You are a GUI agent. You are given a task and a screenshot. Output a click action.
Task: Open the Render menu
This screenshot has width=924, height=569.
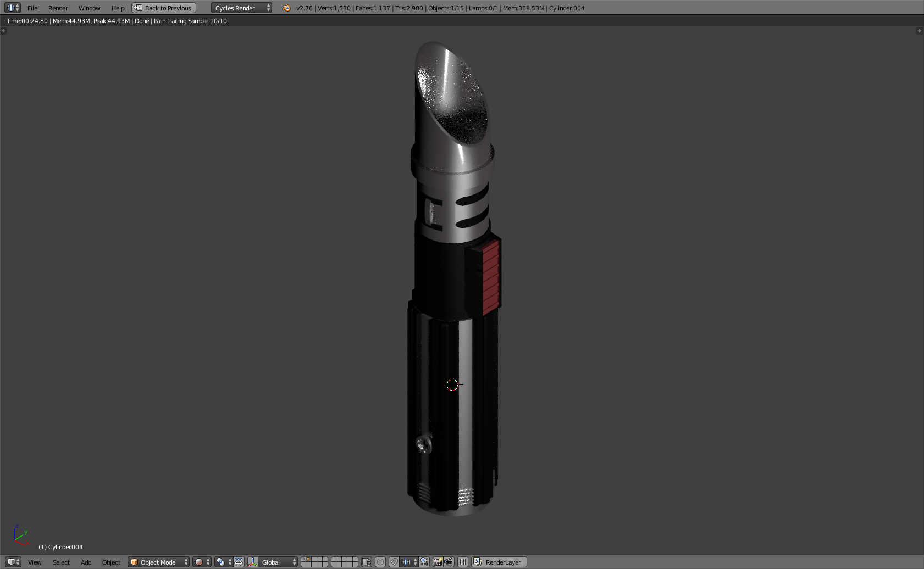point(58,8)
